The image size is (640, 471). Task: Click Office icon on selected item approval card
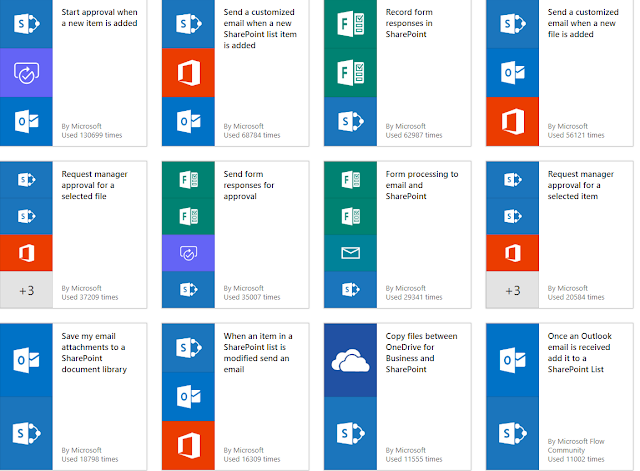point(512,253)
